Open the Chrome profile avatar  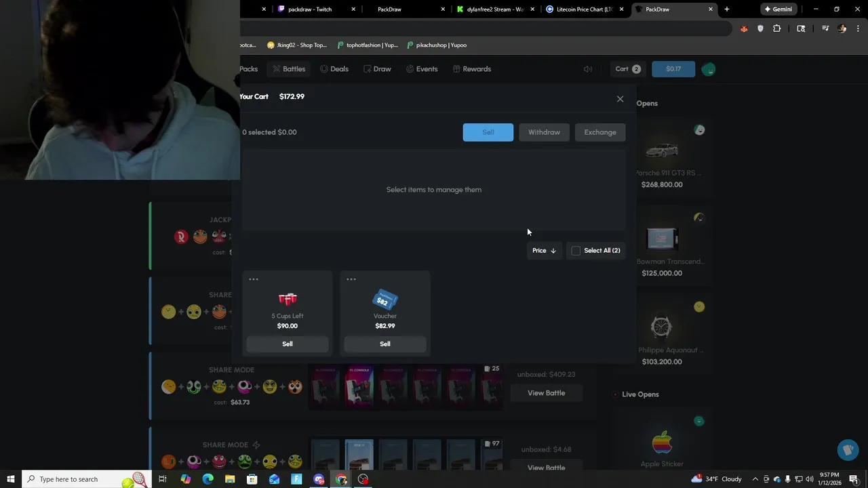842,28
